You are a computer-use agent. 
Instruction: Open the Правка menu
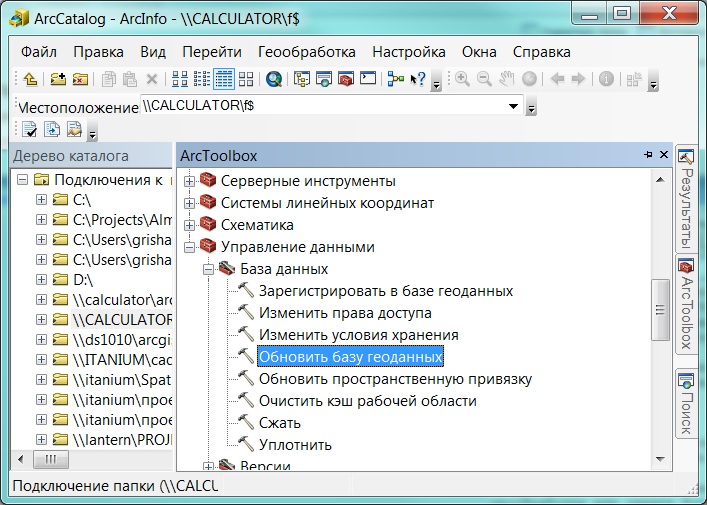coord(98,52)
